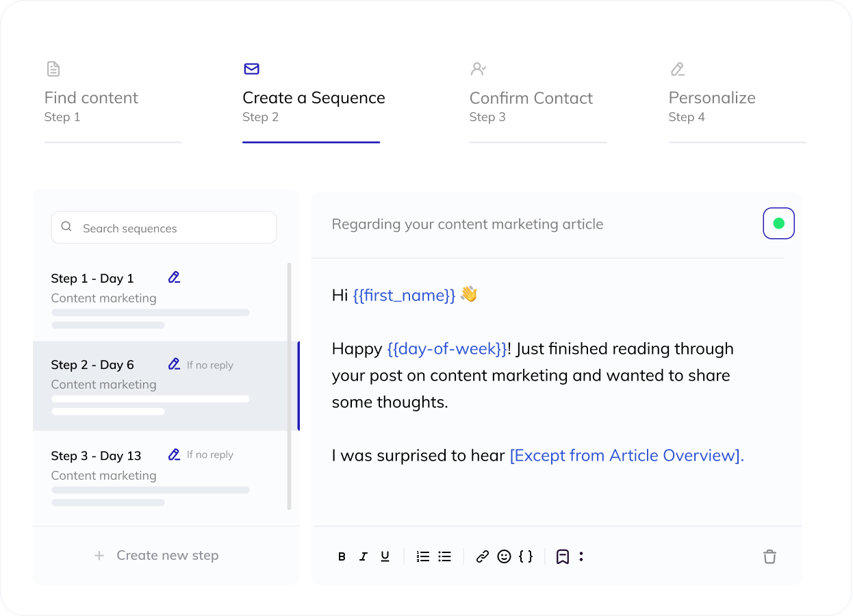Select Step 1 - Day 1 in the list

tap(166, 299)
